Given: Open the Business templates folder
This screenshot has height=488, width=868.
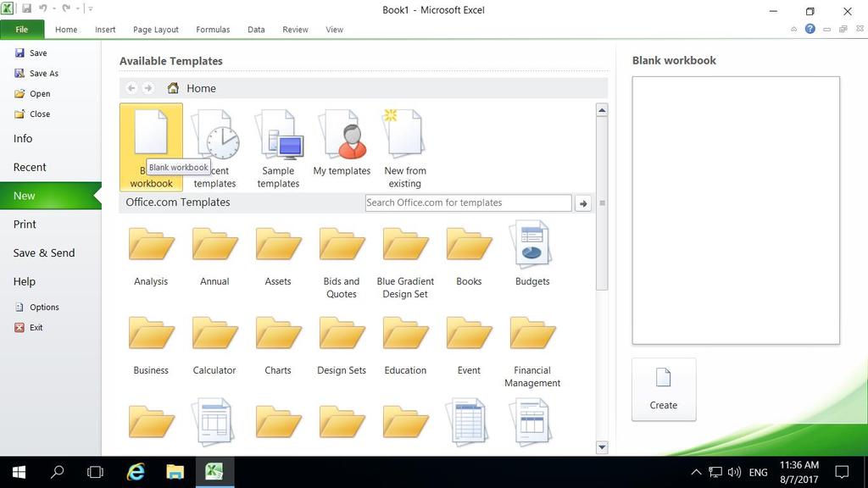Looking at the screenshot, I should [x=151, y=346].
